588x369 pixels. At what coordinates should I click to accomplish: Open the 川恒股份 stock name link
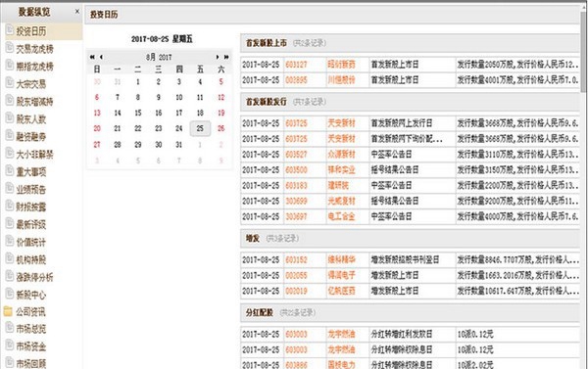click(x=341, y=80)
